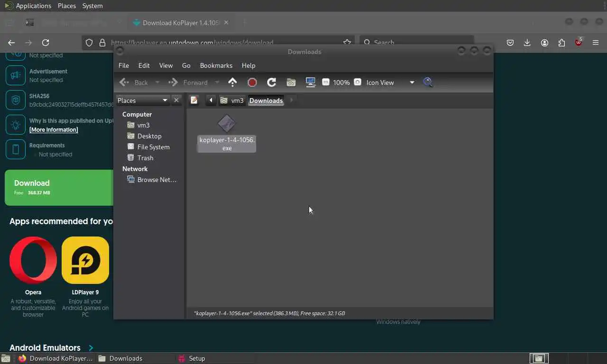This screenshot has height=364, width=607.
Task: Click the Forward navigation button
Action: [x=189, y=82]
